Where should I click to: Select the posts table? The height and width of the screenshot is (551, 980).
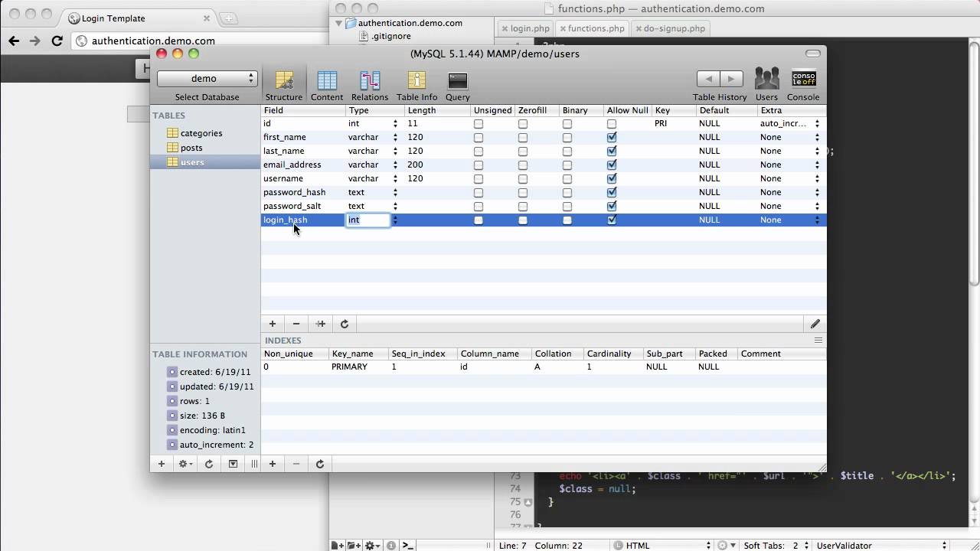pos(191,148)
